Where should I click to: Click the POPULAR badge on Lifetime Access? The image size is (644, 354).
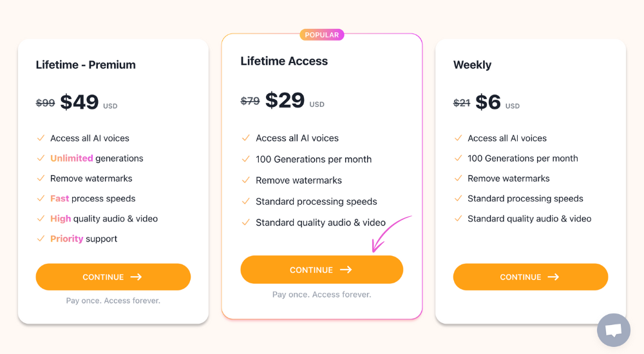point(321,35)
